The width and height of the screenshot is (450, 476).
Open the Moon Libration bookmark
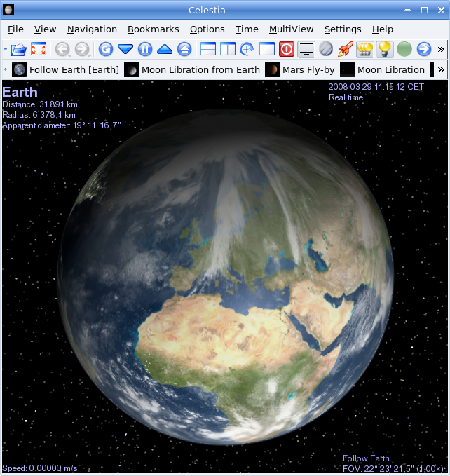383,70
